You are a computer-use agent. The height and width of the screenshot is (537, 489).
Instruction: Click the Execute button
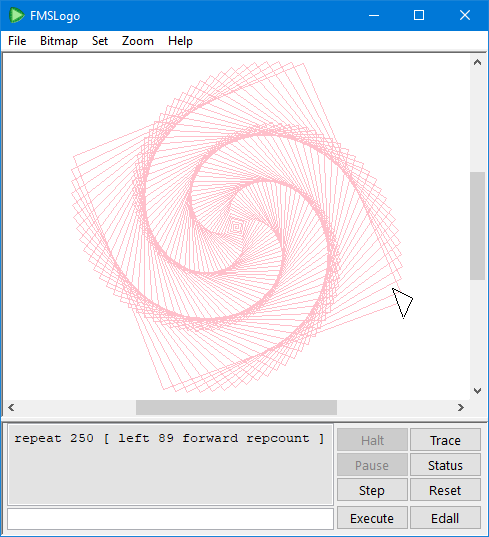372,518
